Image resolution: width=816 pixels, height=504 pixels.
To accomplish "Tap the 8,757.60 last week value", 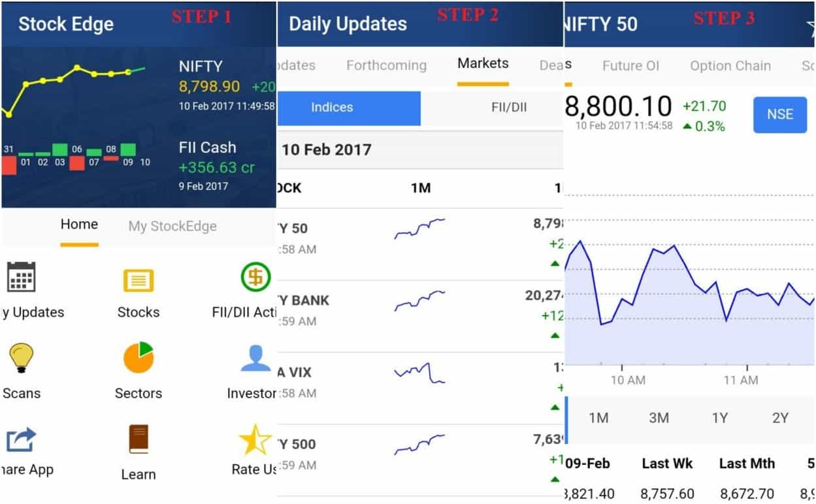I will [667, 494].
